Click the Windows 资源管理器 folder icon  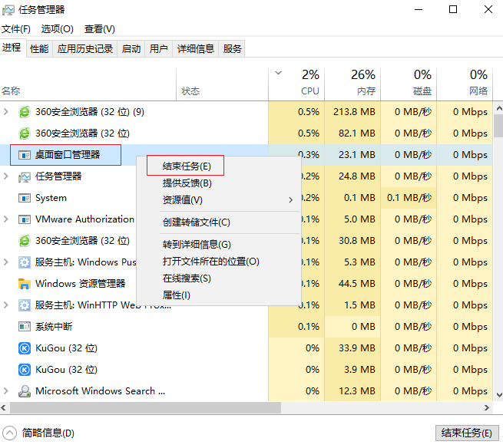25,284
